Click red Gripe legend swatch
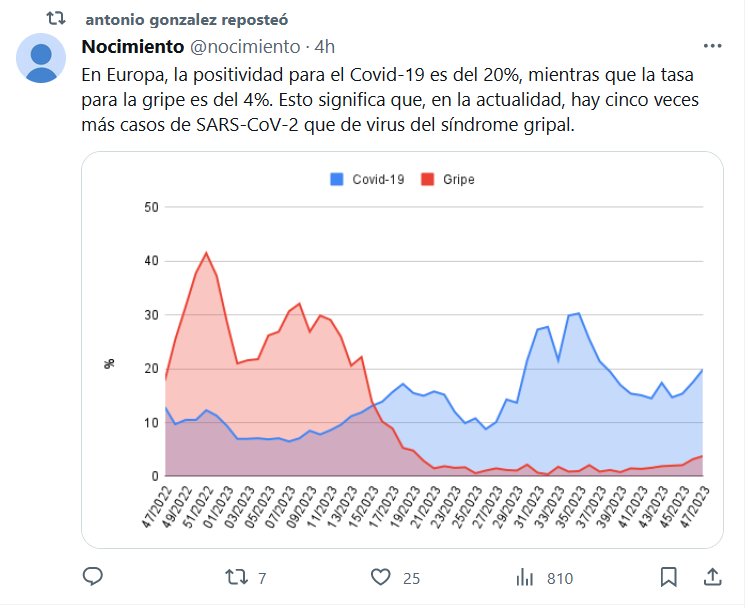Image resolution: width=750 pixels, height=608 pixels. (x=428, y=180)
